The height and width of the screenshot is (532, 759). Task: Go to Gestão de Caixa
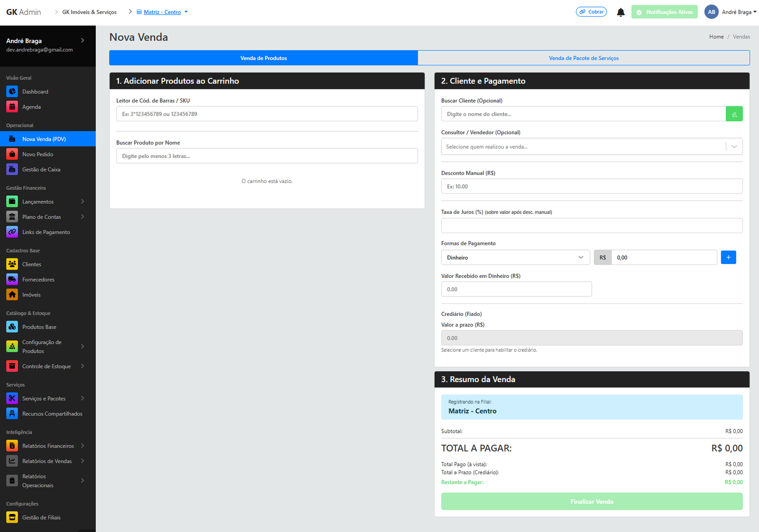point(41,169)
